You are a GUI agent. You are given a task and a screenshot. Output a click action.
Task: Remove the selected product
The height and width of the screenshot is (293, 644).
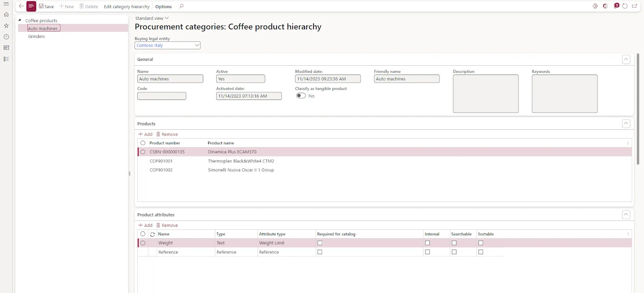click(167, 134)
